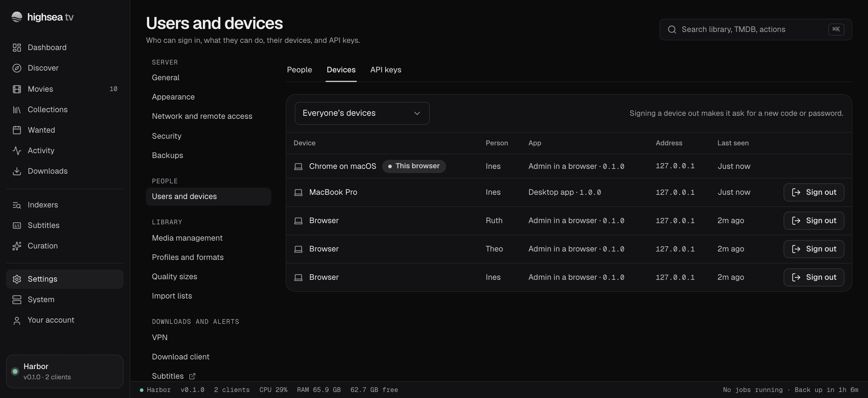Click the laptop icon for MacBook Pro
Image resolution: width=868 pixels, height=398 pixels.
click(x=298, y=192)
